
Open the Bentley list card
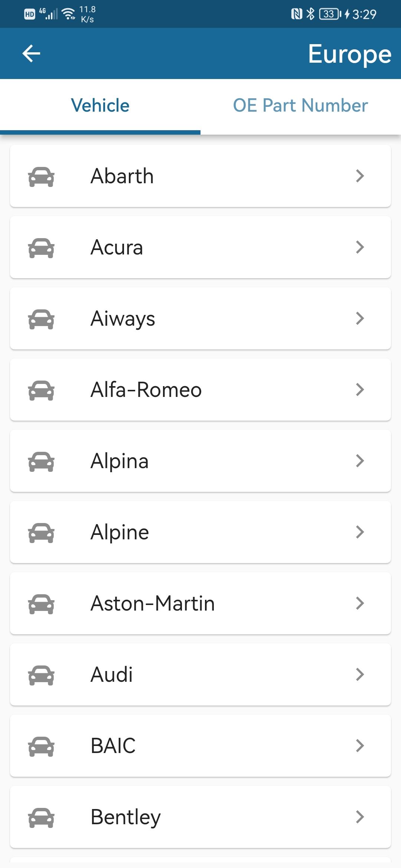[200, 817]
